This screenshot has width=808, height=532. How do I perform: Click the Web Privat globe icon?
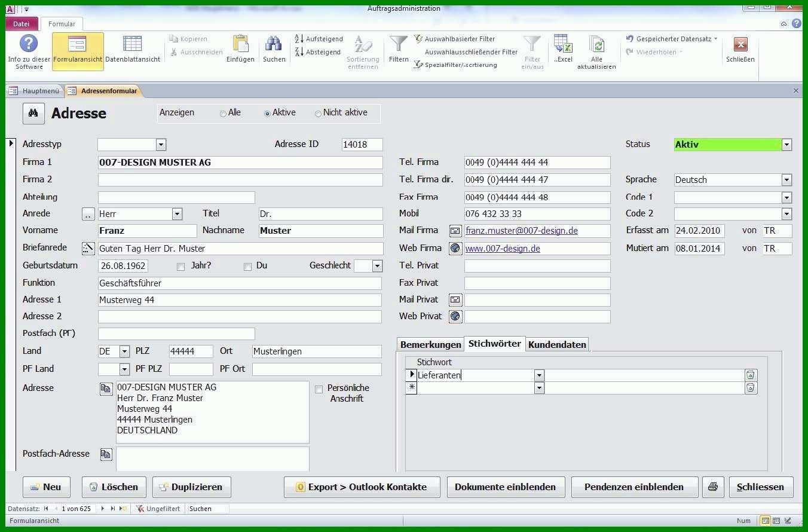tap(455, 316)
